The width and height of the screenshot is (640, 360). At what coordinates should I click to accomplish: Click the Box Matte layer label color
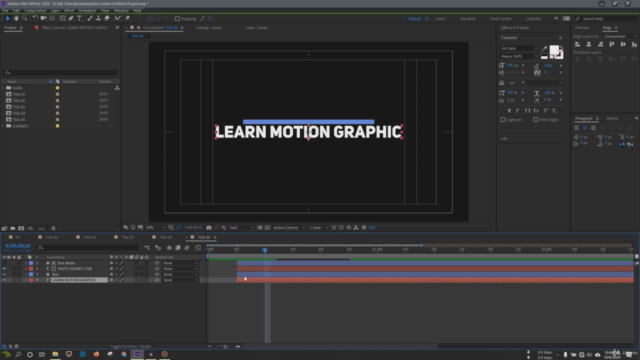coord(31,263)
